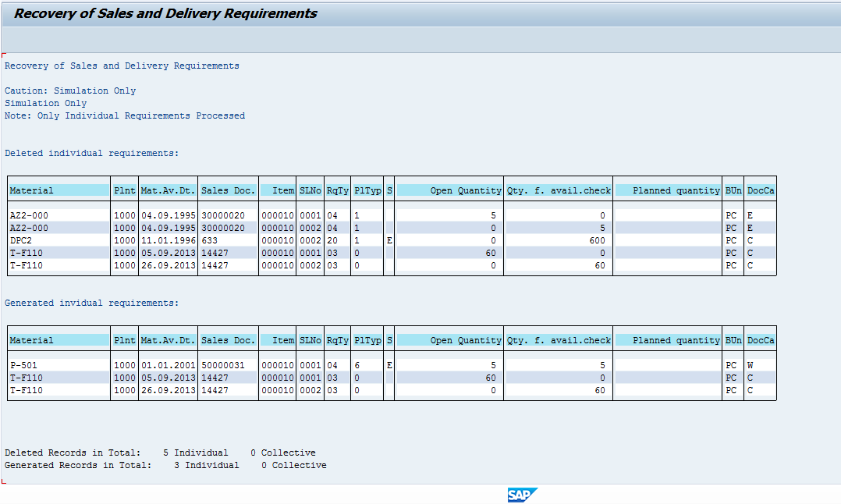Click Planned quantity header in generated requirements table
The image size is (841, 504).
click(676, 340)
